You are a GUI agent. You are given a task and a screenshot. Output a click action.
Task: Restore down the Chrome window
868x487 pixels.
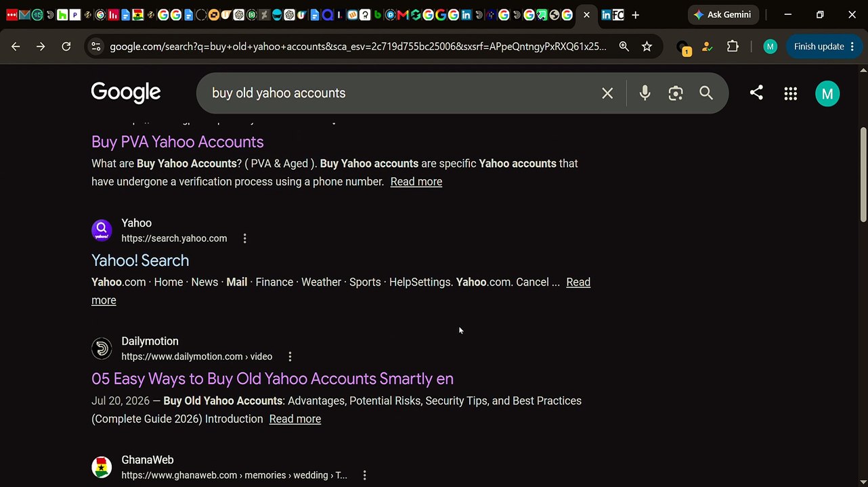820,15
